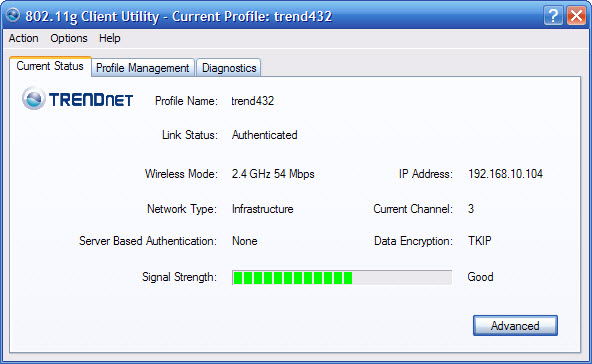Click the window title text in title bar
The width and height of the screenshot is (592, 364).
pyautogui.click(x=179, y=16)
